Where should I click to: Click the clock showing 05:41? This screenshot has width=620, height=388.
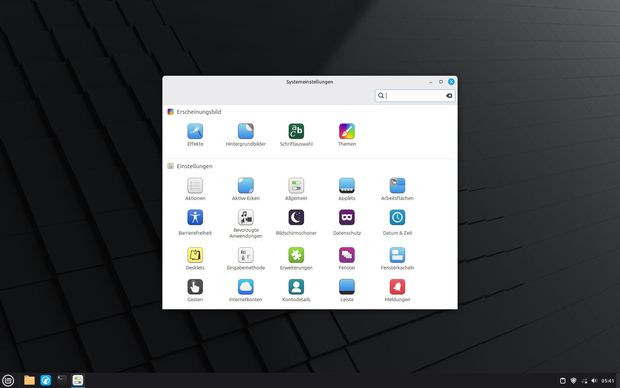608,381
